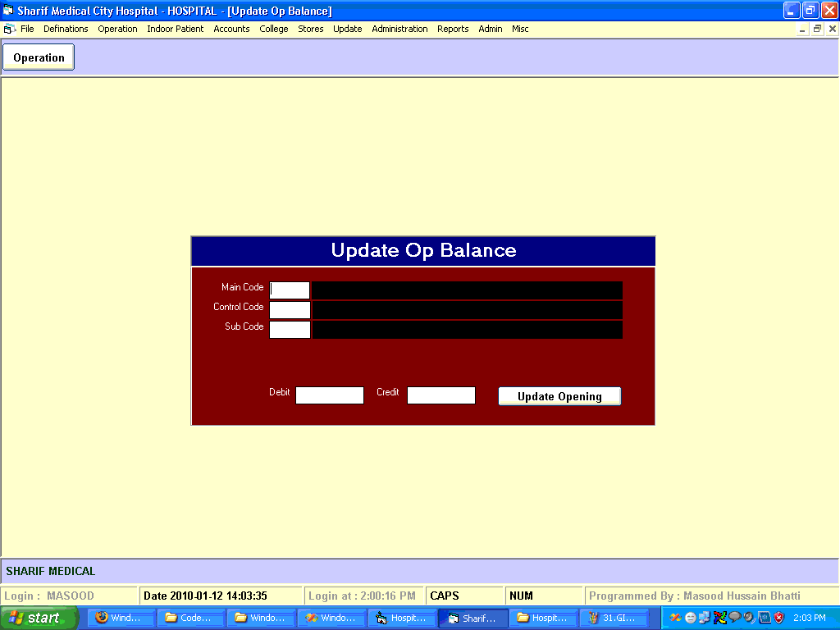Open the College menu

274,29
